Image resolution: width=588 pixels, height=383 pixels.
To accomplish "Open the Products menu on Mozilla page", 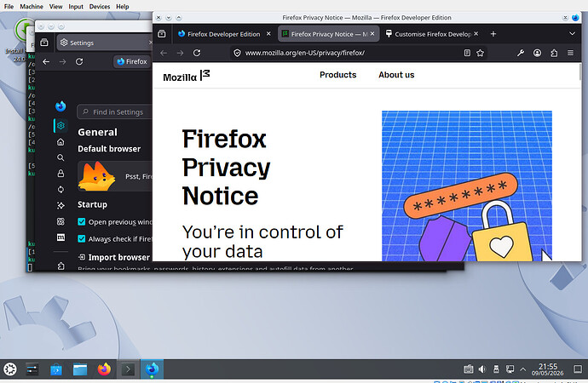I will (337, 75).
